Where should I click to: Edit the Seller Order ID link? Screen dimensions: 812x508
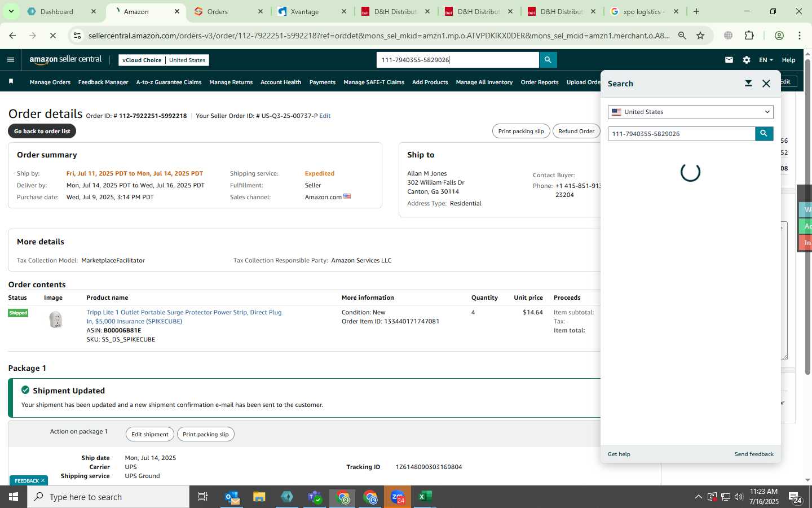(325, 116)
